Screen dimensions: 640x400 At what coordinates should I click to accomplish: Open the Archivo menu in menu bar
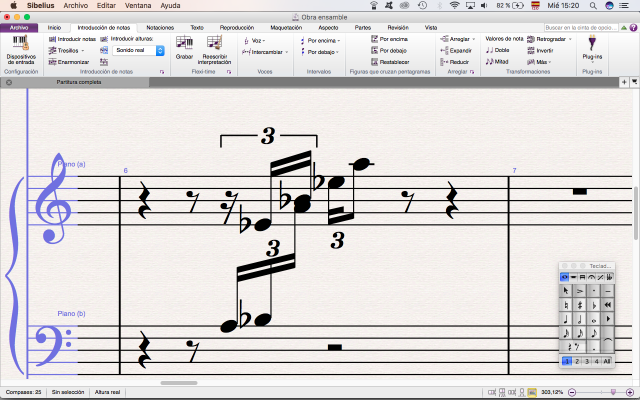[x=76, y=5]
